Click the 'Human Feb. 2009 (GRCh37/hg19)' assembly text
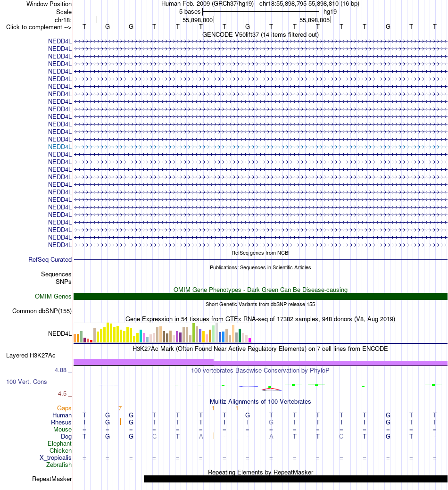This screenshot has width=448, height=490. tap(207, 4)
